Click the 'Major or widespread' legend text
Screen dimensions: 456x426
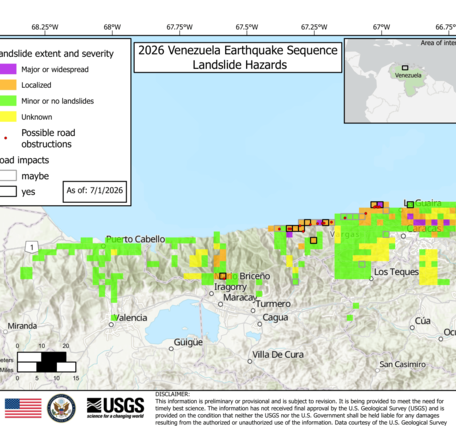tap(55, 69)
